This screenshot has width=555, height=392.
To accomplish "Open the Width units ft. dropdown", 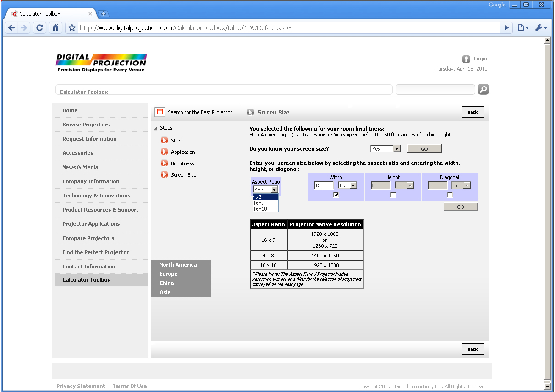I will tap(352, 185).
